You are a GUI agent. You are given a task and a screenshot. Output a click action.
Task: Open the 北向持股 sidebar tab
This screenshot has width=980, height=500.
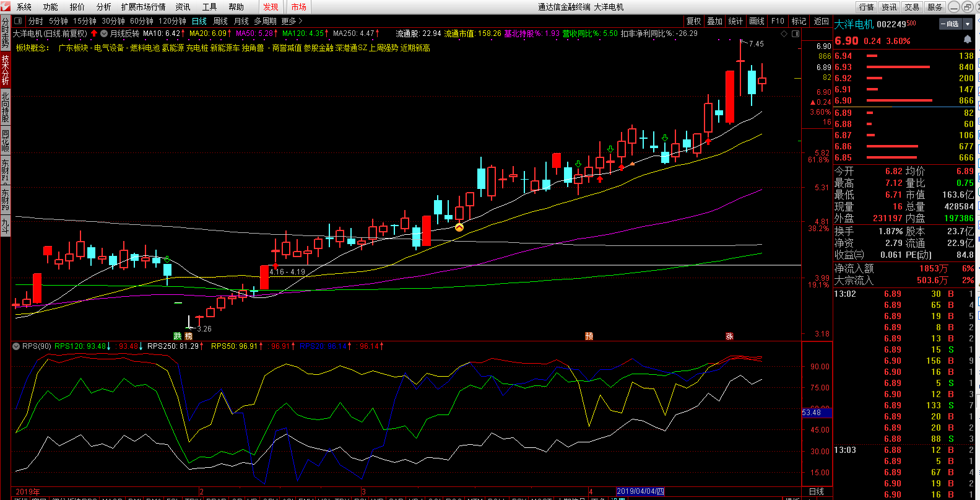tap(5, 107)
